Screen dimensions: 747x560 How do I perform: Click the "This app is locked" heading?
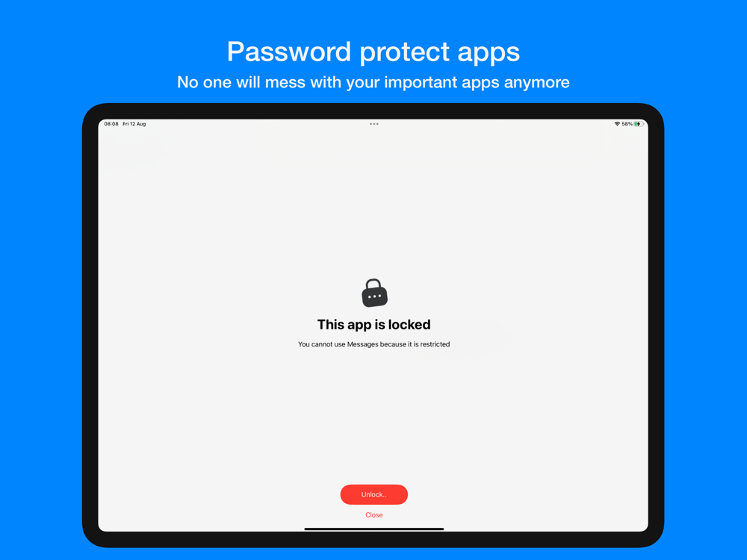pyautogui.click(x=374, y=325)
